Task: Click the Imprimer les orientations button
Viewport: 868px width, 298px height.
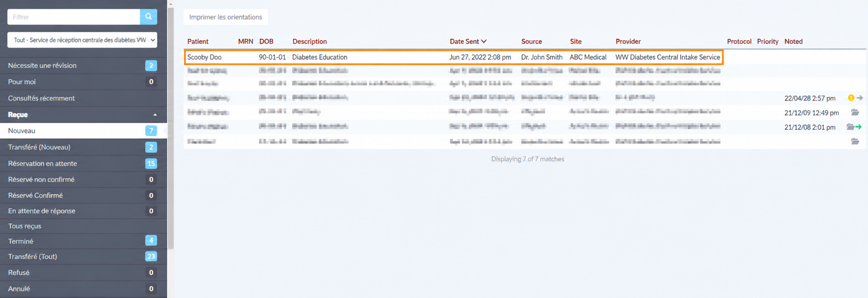Action: [226, 17]
